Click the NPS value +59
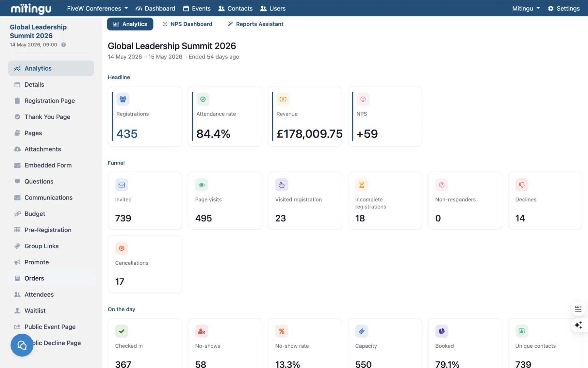 click(x=367, y=134)
